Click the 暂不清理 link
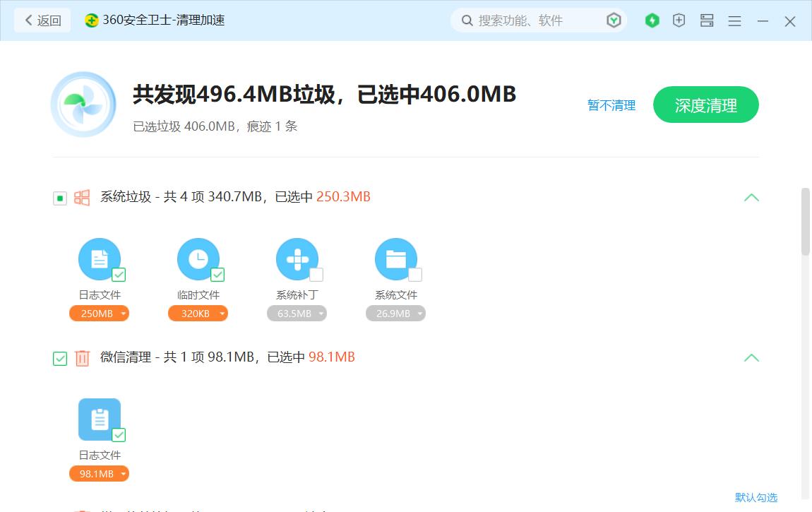 point(611,104)
